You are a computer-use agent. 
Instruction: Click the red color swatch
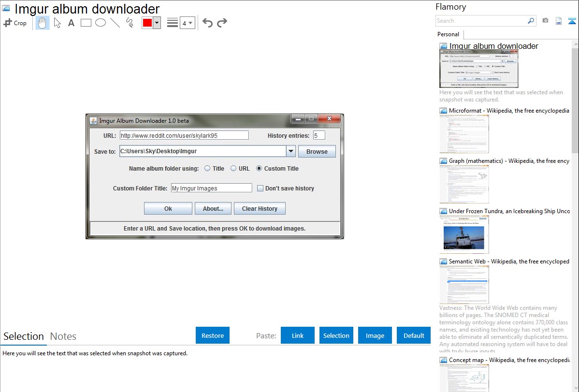tap(147, 23)
